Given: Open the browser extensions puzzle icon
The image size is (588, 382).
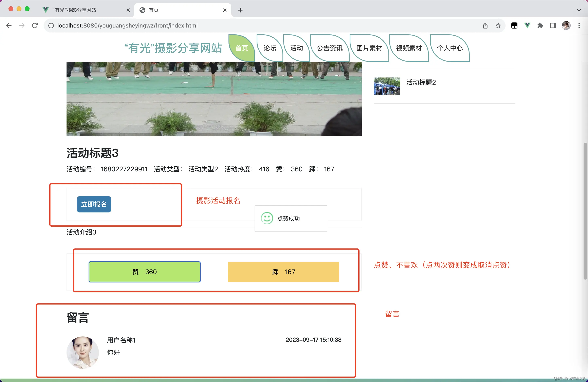Looking at the screenshot, I should tap(540, 25).
